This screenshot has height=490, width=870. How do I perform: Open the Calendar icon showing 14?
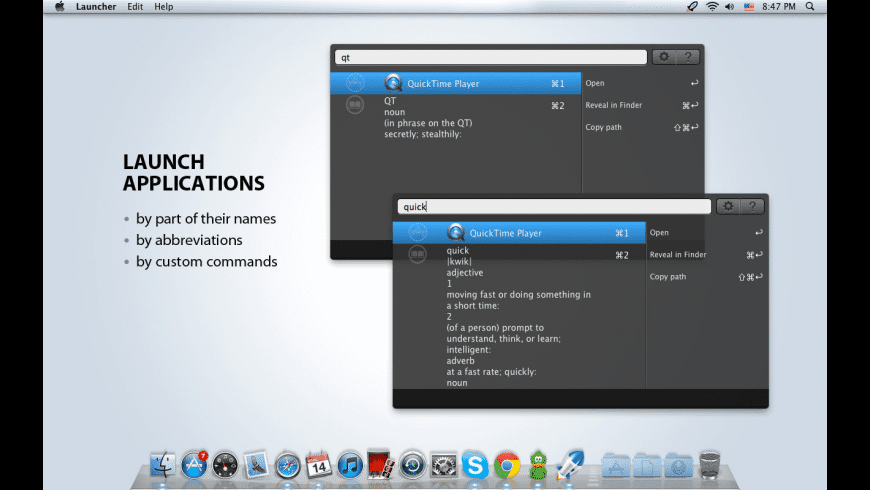tap(318, 464)
